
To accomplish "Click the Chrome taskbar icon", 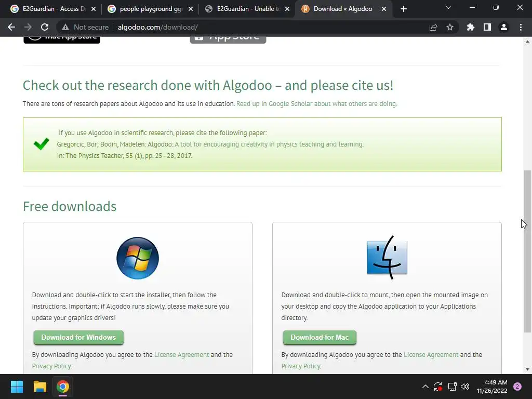I will tap(63, 387).
